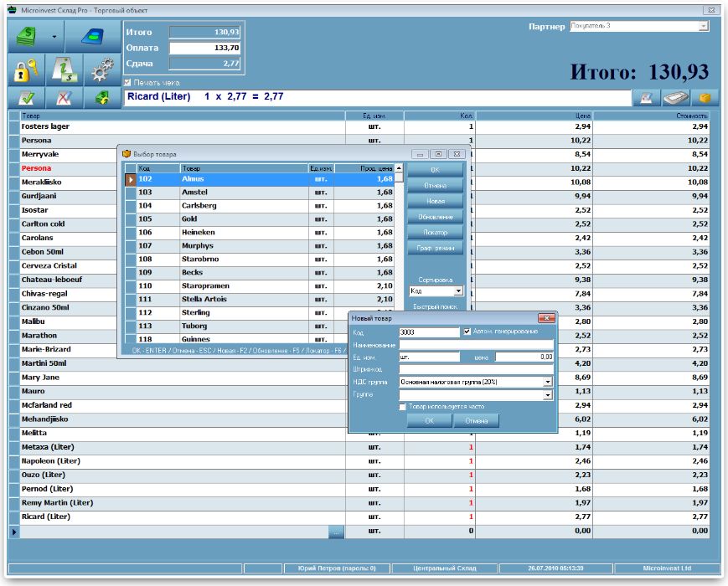728x586 pixels.
Task: Click the Граф. режим button
Action: pos(435,249)
